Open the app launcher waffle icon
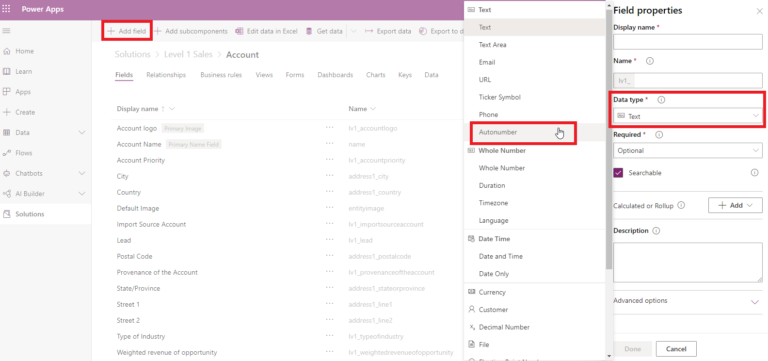 (6, 9)
